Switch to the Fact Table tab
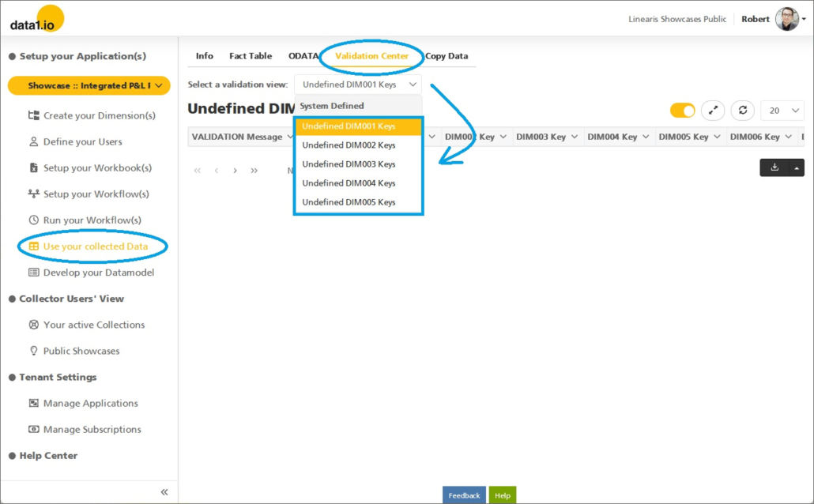Image resolution: width=814 pixels, height=504 pixels. [251, 56]
